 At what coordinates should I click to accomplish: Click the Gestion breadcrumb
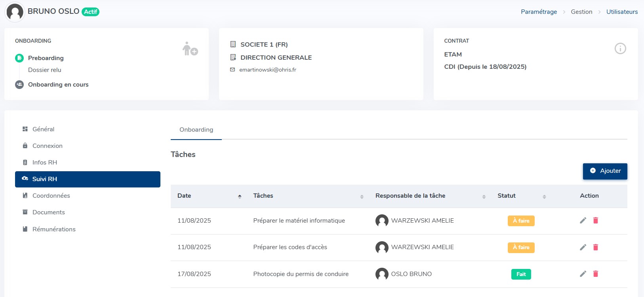point(581,12)
